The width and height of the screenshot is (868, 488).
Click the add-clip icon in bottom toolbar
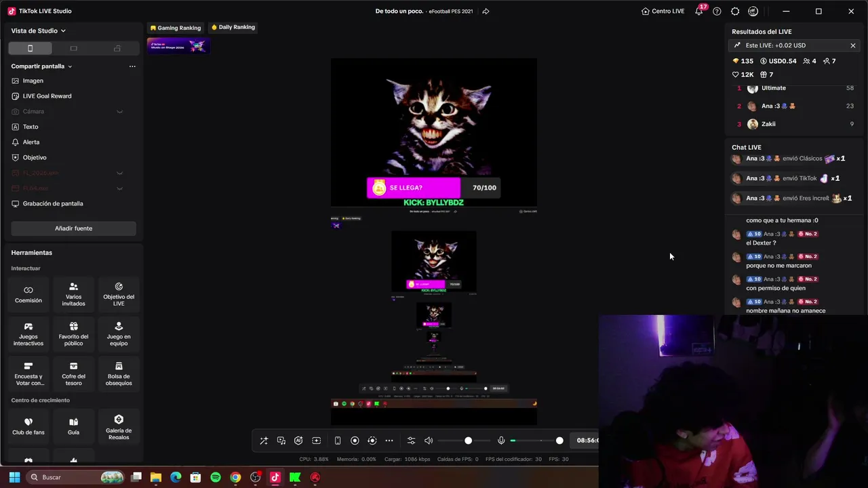pyautogui.click(x=316, y=441)
